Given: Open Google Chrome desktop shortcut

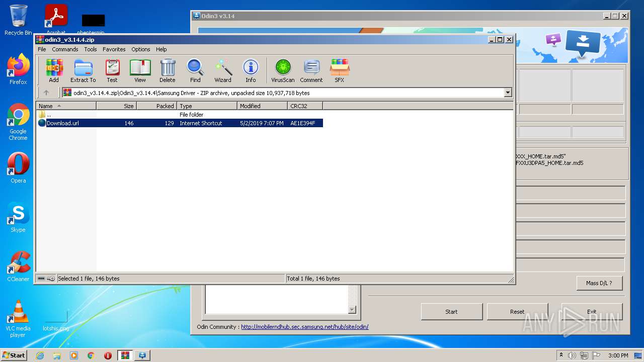Looking at the screenshot, I should 18,122.
